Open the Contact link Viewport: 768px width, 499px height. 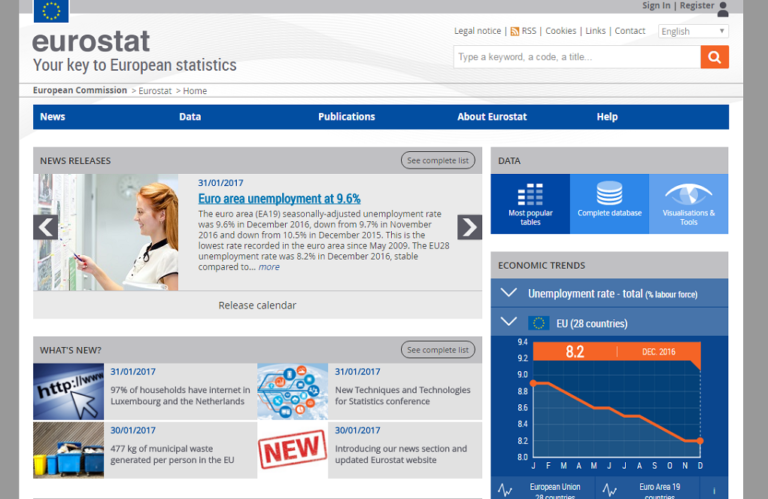[629, 31]
